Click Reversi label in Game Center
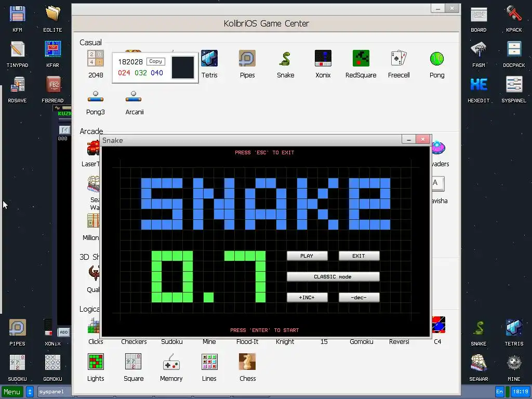Image resolution: width=532 pixels, height=399 pixels. pos(399,342)
